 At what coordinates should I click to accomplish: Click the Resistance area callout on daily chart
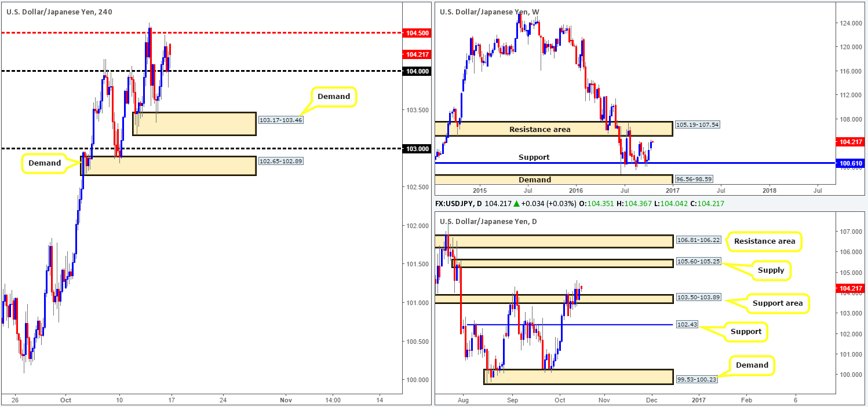pos(764,241)
